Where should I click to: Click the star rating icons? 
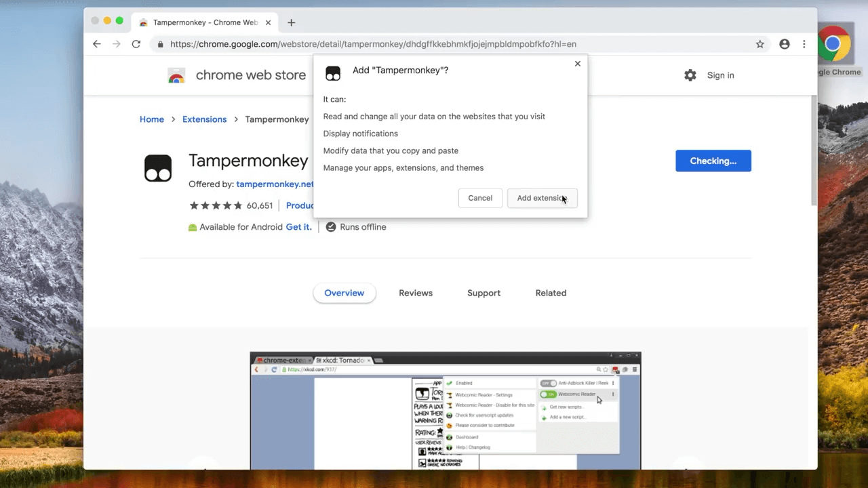[216, 205]
